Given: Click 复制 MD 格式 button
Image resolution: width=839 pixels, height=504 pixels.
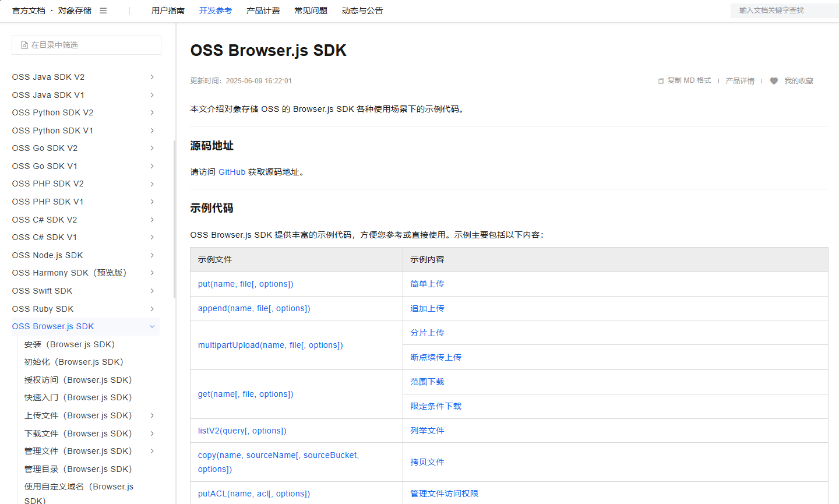Looking at the screenshot, I should pos(685,80).
